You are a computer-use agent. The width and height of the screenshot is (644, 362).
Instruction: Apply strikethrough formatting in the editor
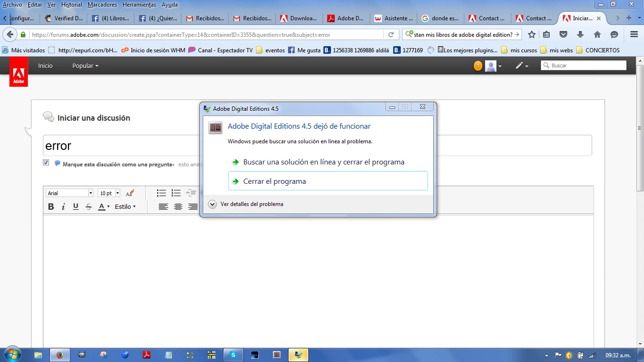(x=88, y=206)
